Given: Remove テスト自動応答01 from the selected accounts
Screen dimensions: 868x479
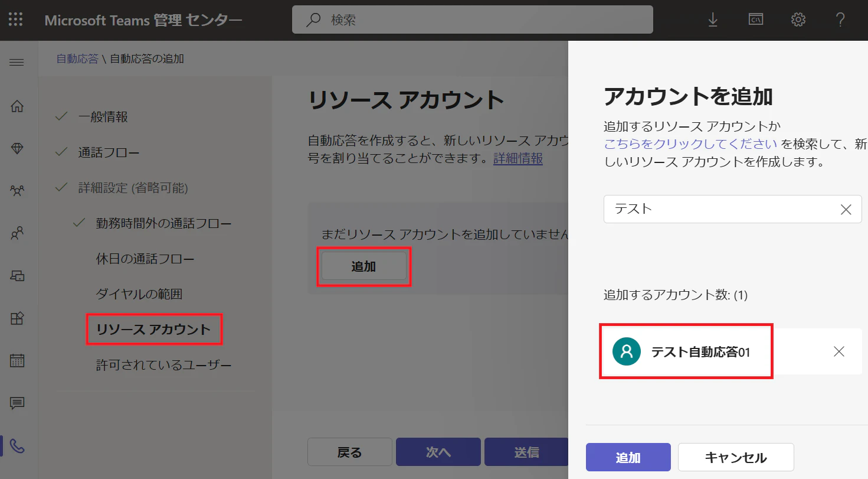Looking at the screenshot, I should coord(839,351).
